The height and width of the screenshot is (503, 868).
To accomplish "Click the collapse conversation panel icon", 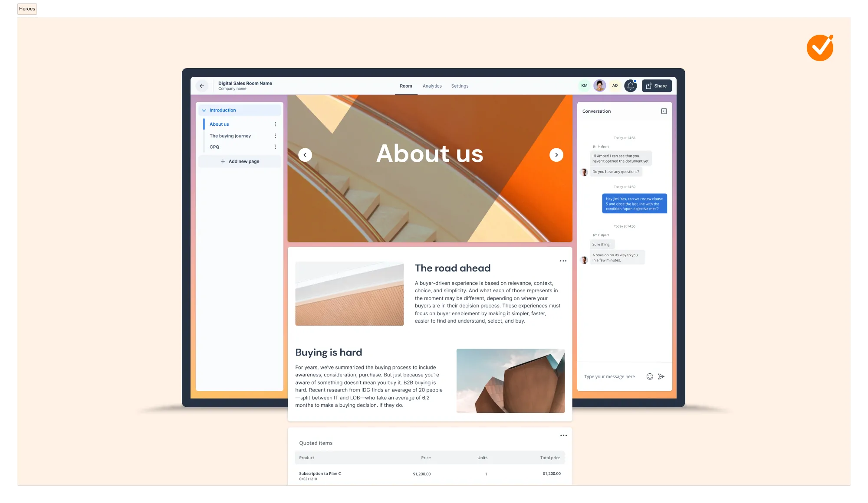I will pyautogui.click(x=664, y=111).
